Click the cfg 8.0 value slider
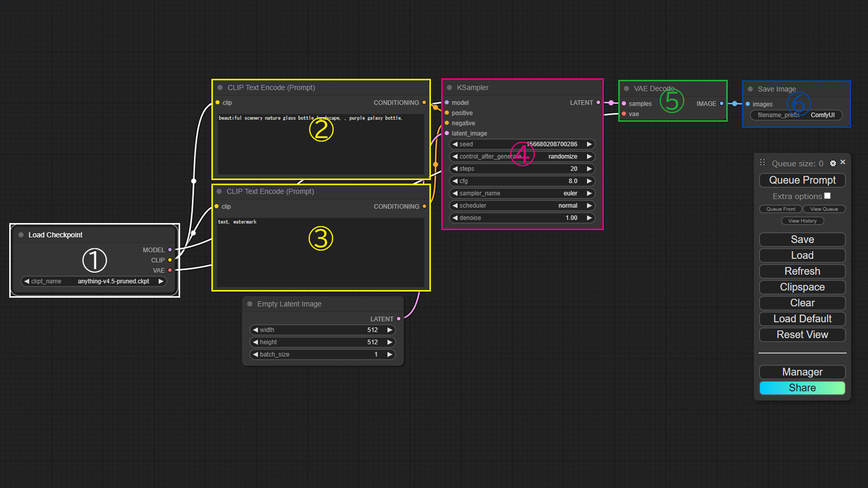Image resolution: width=868 pixels, height=488 pixels. (522, 181)
